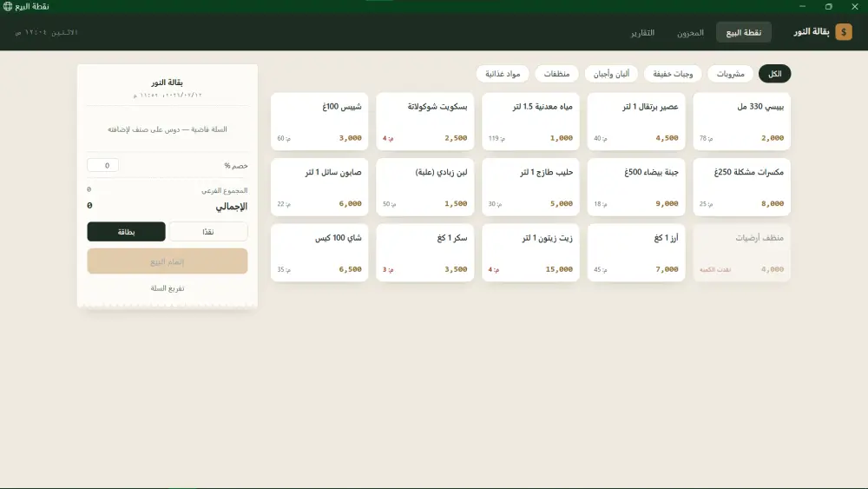Screen dimensions: 868x489
Task: Add شاي 100 كيس to cart
Action: coord(319,253)
